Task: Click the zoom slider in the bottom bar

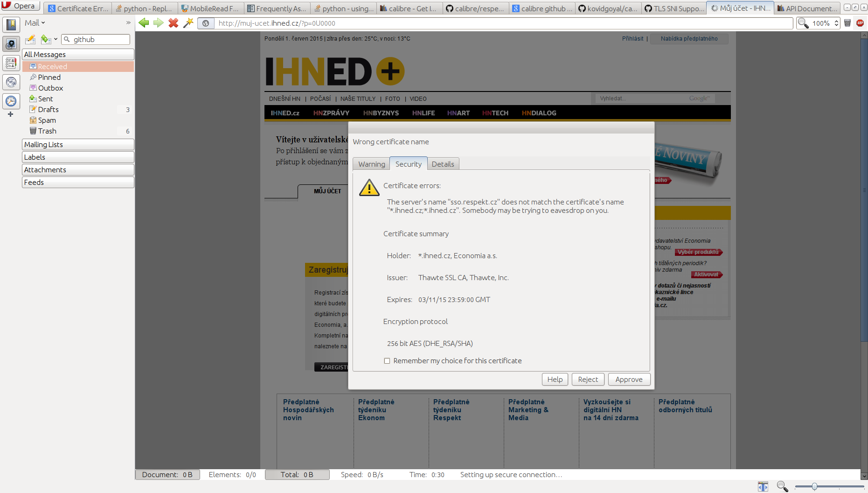Action: point(829,486)
